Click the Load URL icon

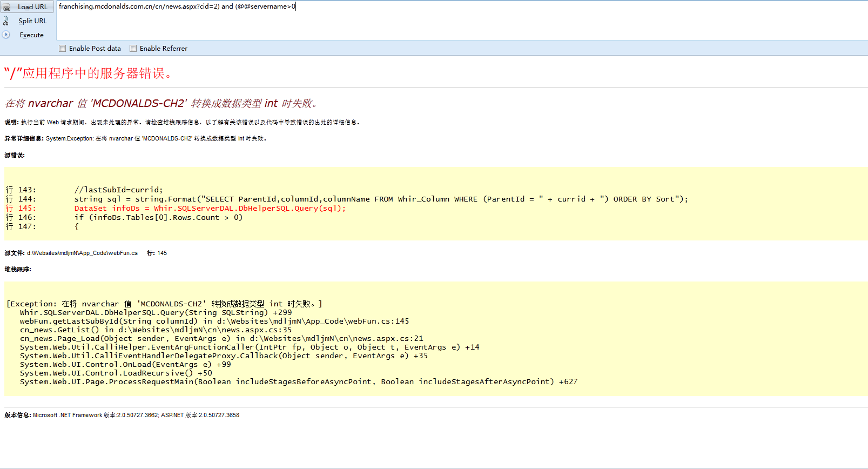pyautogui.click(x=6, y=7)
